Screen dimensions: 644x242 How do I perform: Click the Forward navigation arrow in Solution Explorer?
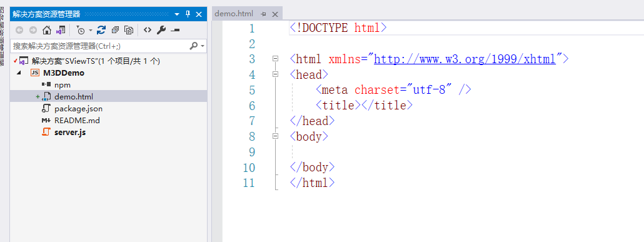click(33, 30)
